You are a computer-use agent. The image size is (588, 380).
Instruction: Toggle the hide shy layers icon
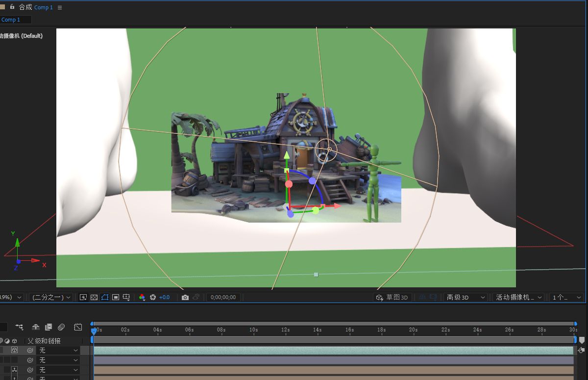point(35,327)
